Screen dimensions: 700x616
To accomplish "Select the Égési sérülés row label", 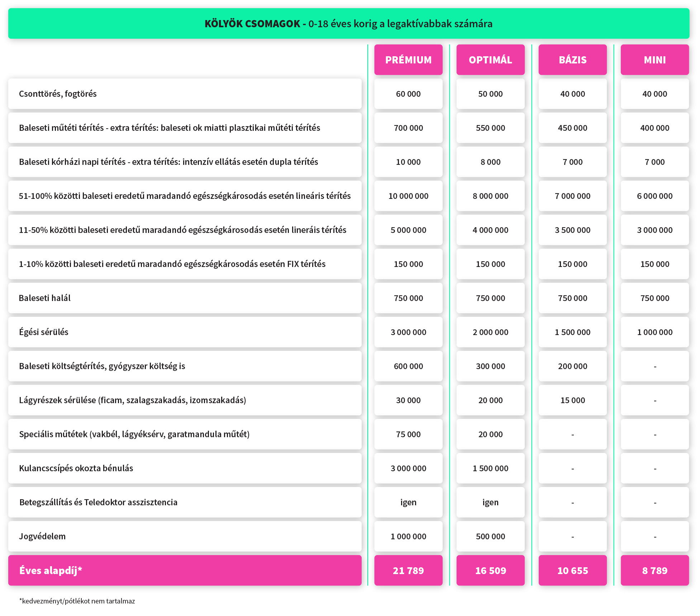I will (x=44, y=332).
